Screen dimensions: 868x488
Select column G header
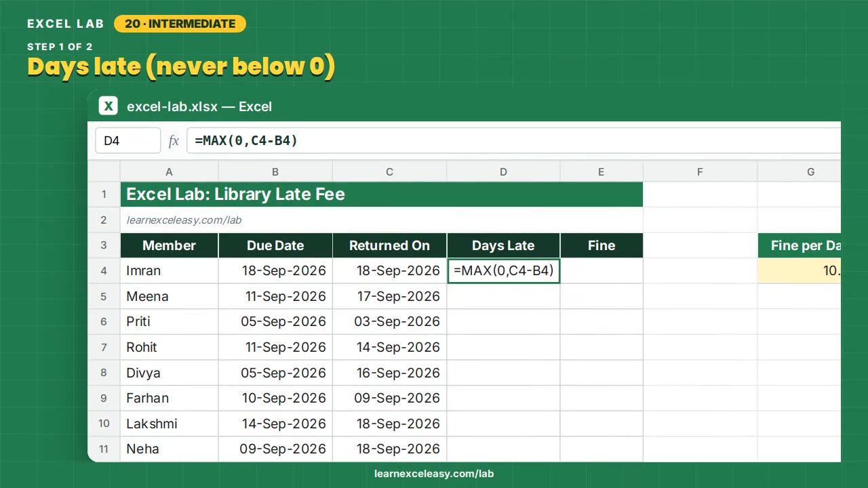pos(799,172)
